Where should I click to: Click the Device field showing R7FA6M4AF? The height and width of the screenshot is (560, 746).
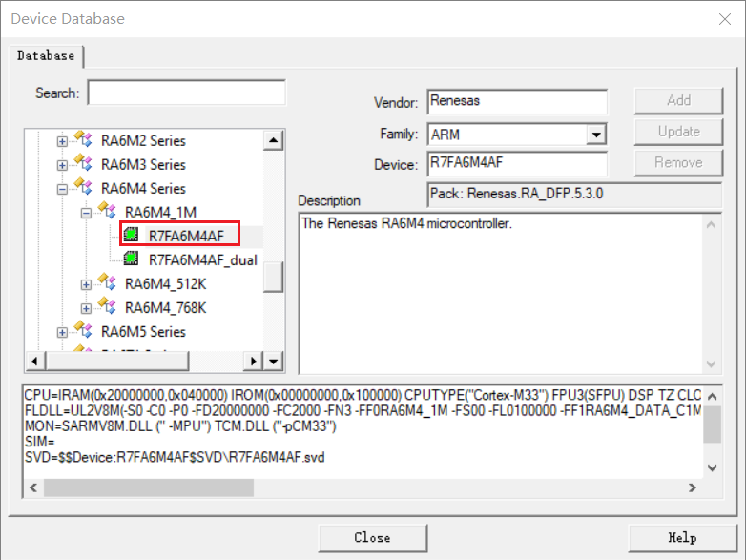click(517, 164)
